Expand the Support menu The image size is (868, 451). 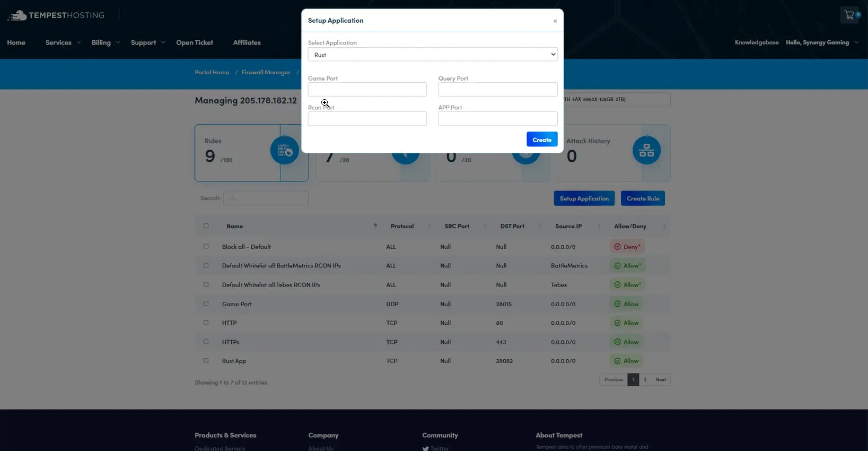[148, 42]
